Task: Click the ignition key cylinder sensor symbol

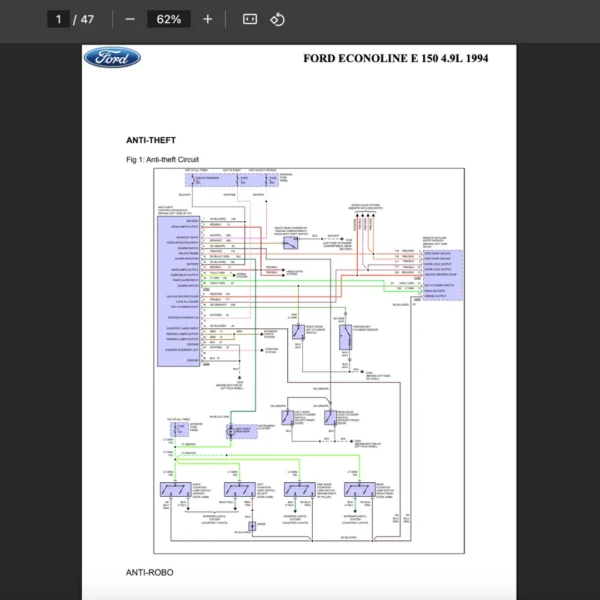Action: point(345,338)
